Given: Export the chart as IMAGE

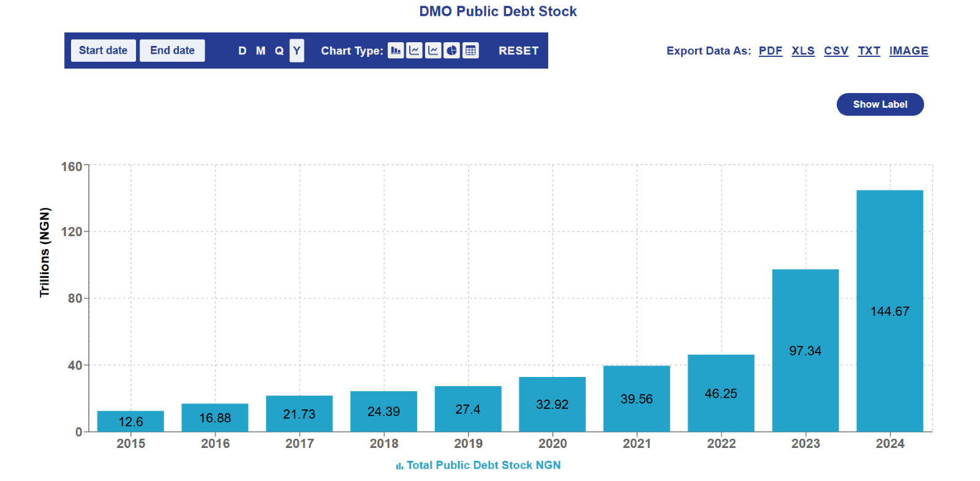Looking at the screenshot, I should point(908,51).
